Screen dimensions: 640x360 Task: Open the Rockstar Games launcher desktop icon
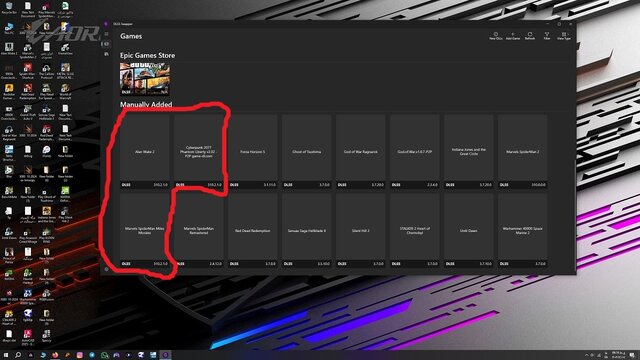click(9, 92)
